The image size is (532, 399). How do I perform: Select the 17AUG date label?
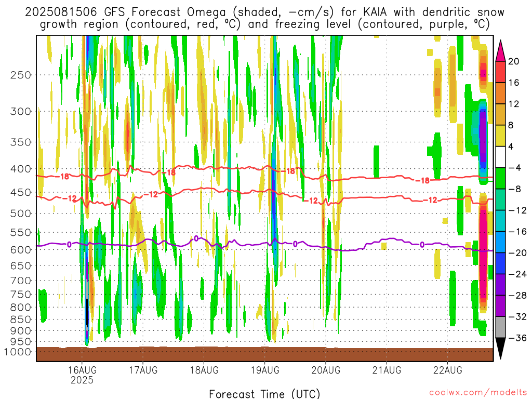coord(143,370)
